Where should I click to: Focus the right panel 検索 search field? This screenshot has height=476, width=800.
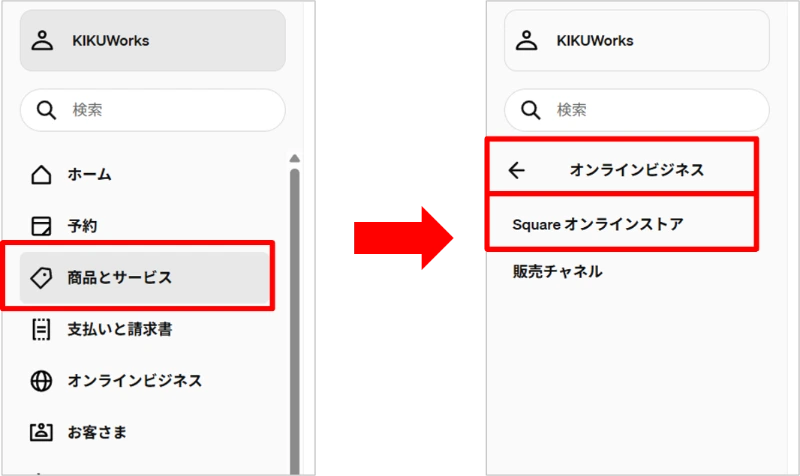click(x=650, y=110)
